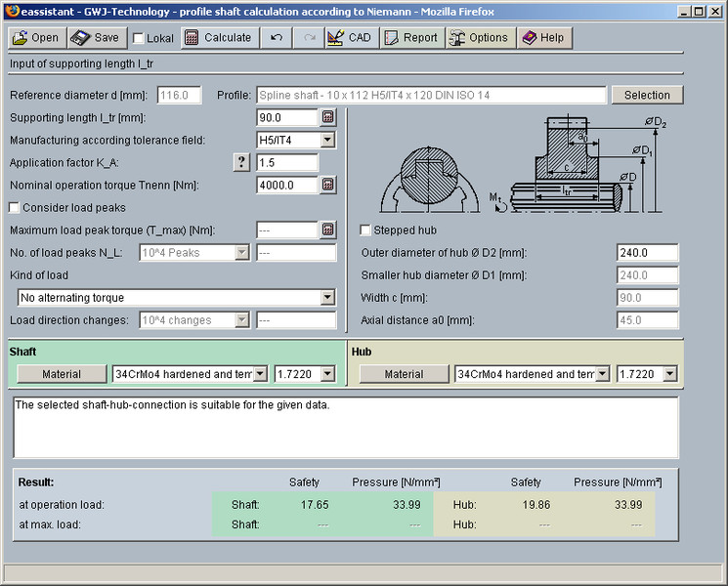Enable the Stepped hub checkbox
728x586 pixels.
(x=365, y=230)
